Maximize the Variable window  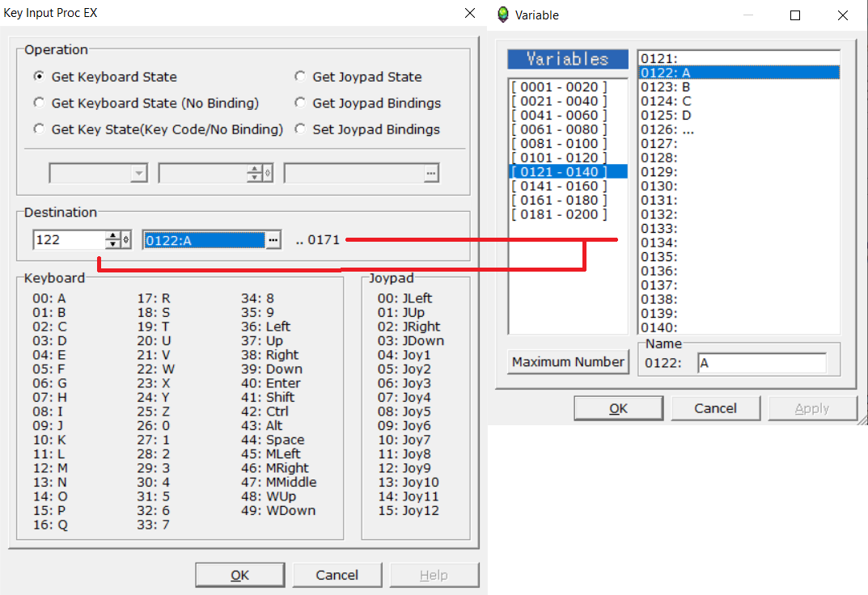click(x=795, y=15)
